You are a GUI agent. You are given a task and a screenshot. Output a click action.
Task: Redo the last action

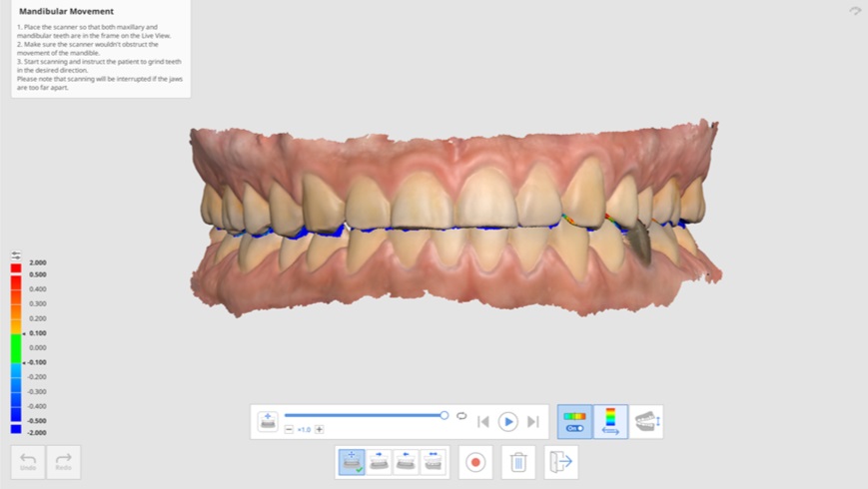64,462
